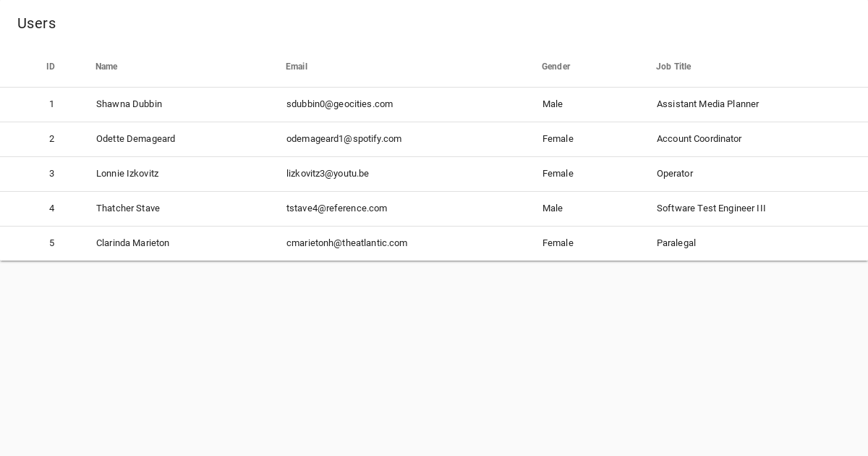Sort by the Email column header
868x456 pixels.
coord(297,67)
